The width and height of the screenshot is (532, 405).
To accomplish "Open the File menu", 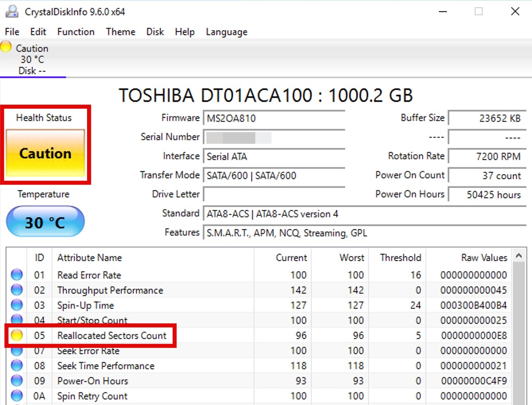I will tap(12, 32).
